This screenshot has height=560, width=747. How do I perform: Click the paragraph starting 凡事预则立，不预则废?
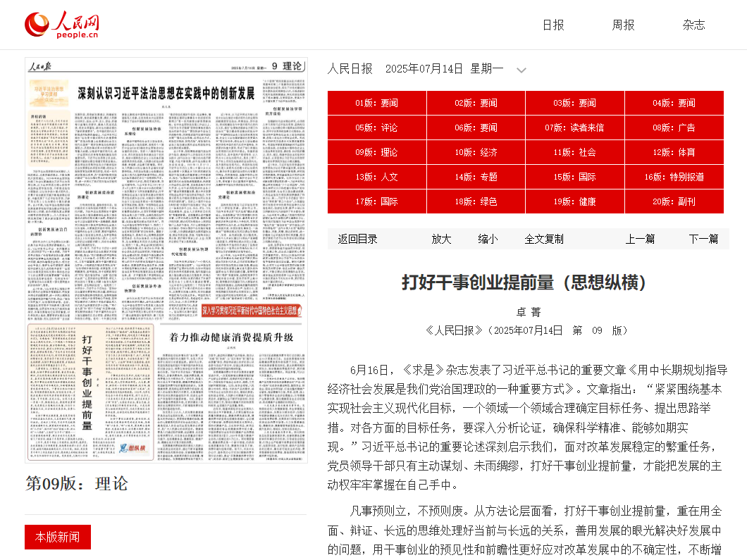pos(524,530)
